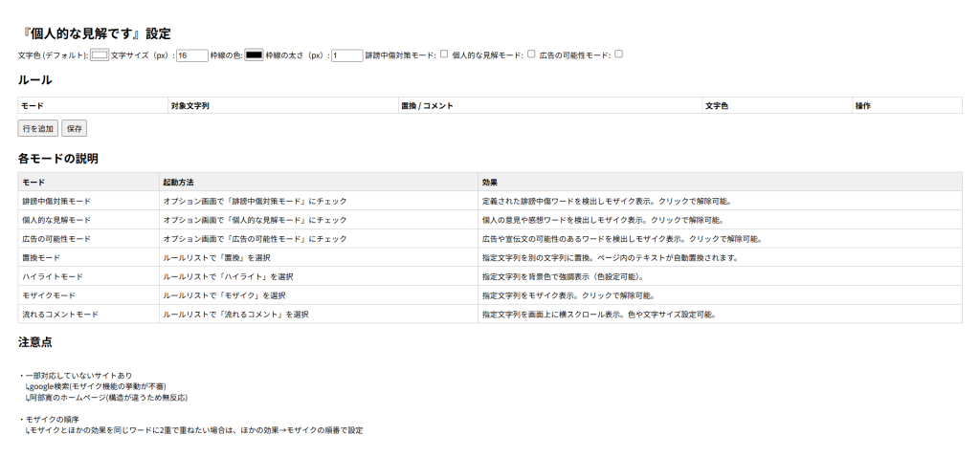
Task: Click the 定義された誹謗中傷ワード effect description
Action: (x=720, y=201)
